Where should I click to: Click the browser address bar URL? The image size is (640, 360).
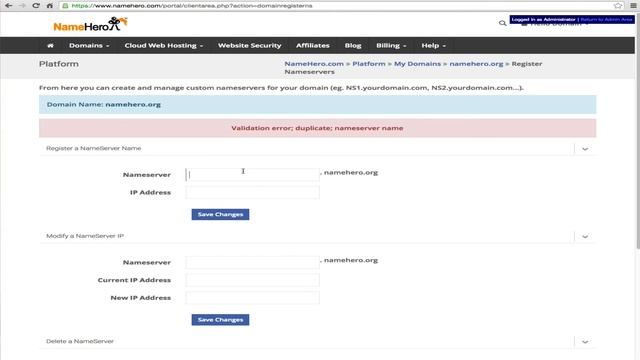[192, 6]
